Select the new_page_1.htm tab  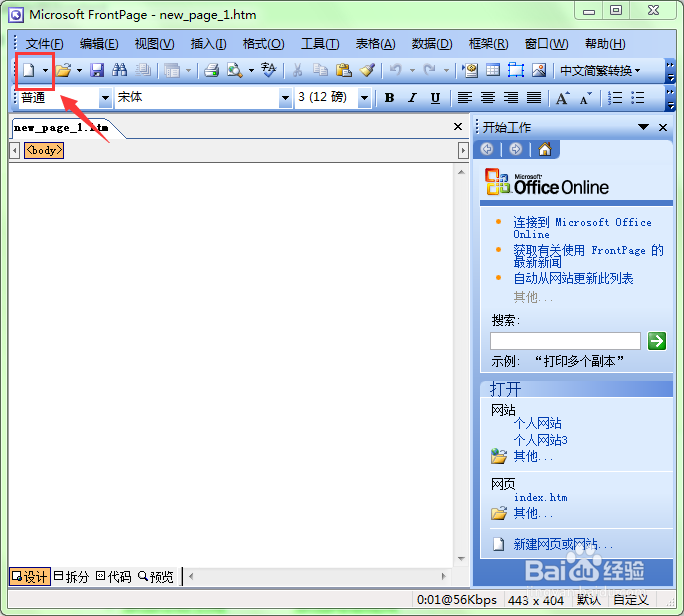tap(61, 128)
